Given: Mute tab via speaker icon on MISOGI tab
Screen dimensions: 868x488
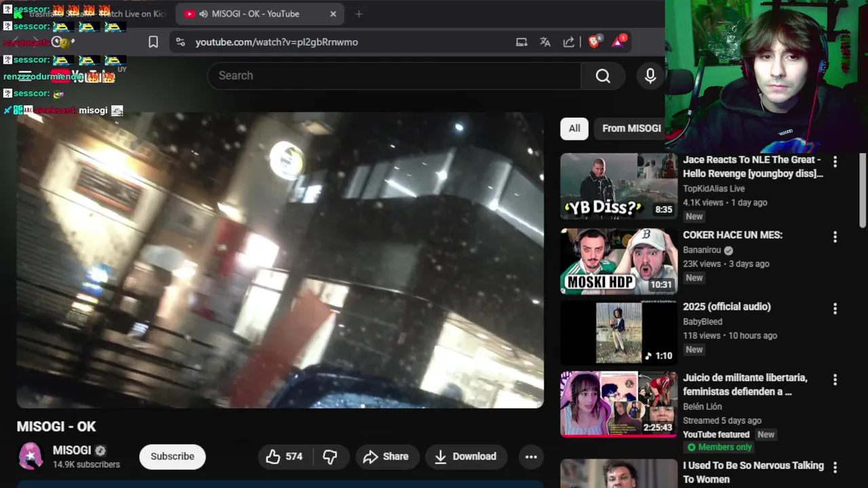Looking at the screenshot, I should pos(203,14).
